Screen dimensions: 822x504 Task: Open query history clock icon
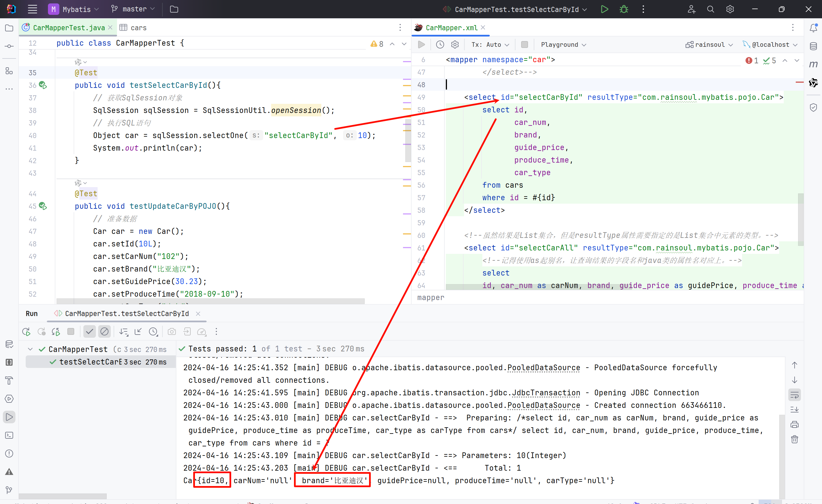(x=440, y=44)
